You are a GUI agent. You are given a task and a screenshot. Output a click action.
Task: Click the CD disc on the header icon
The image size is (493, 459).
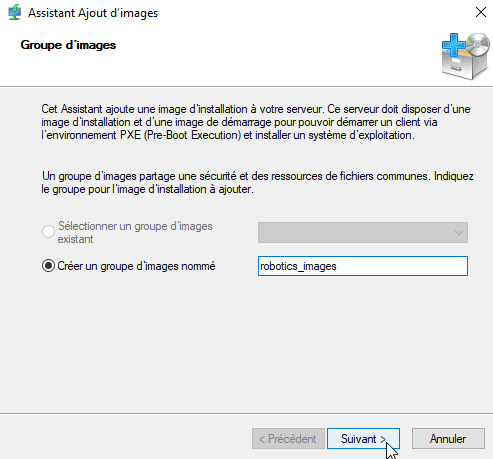tap(478, 44)
